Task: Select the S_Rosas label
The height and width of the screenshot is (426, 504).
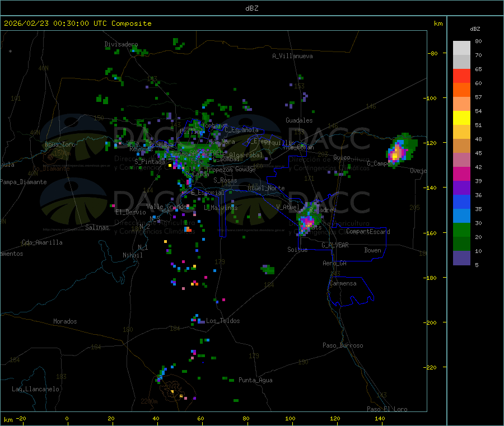Action: pyautogui.click(x=225, y=180)
